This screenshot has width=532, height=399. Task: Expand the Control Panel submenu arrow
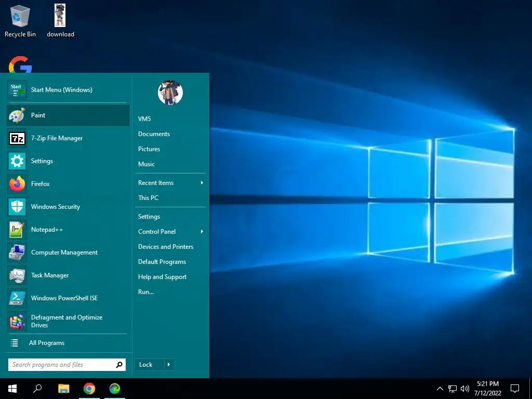tap(202, 232)
